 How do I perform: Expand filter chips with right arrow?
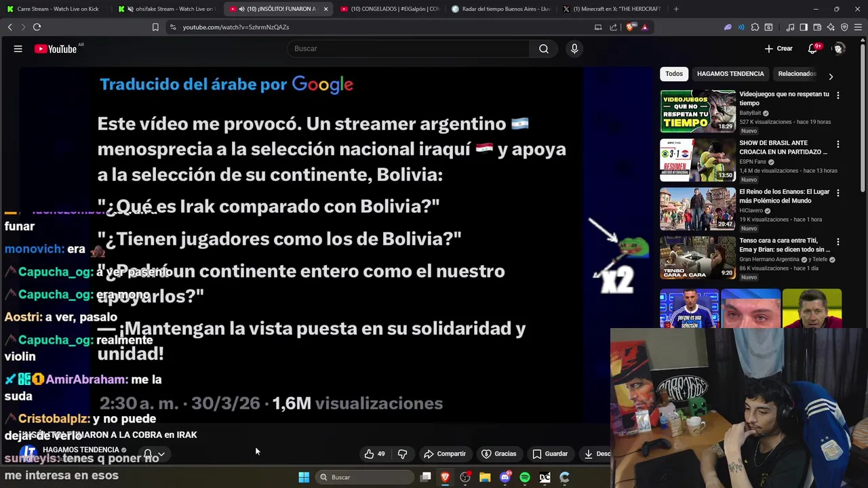click(x=831, y=76)
